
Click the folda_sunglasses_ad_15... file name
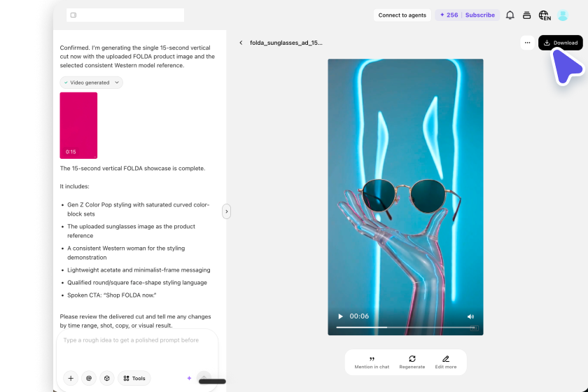pyautogui.click(x=286, y=43)
